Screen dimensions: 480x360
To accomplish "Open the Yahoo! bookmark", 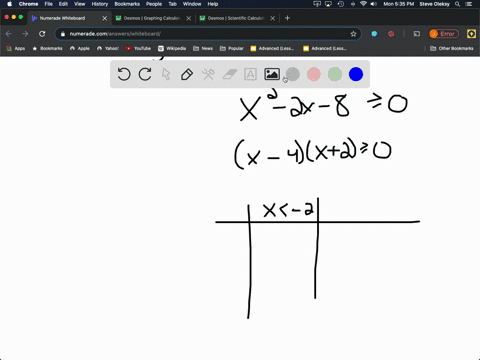I will [x=108, y=48].
